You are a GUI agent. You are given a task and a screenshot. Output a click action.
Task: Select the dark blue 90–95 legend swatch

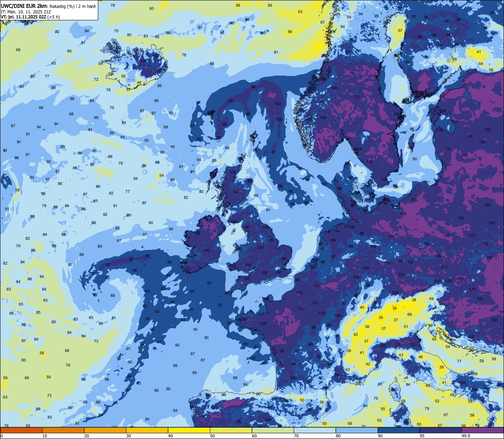[x=398, y=430]
